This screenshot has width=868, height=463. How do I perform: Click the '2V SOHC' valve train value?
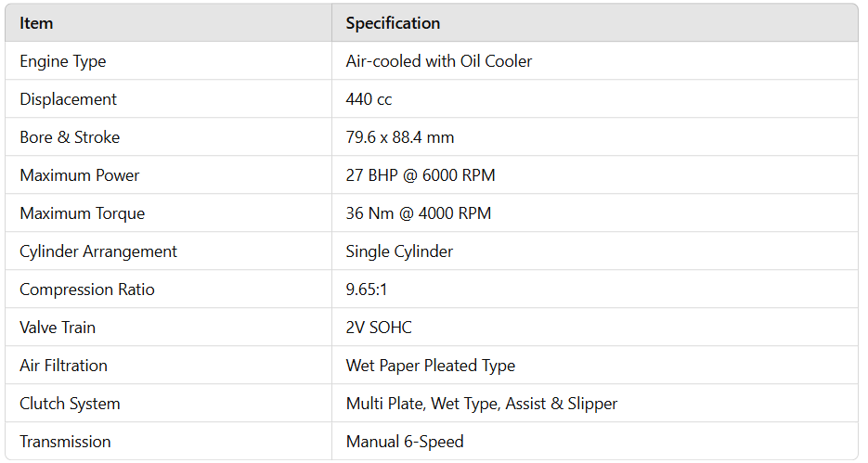pyautogui.click(x=379, y=328)
